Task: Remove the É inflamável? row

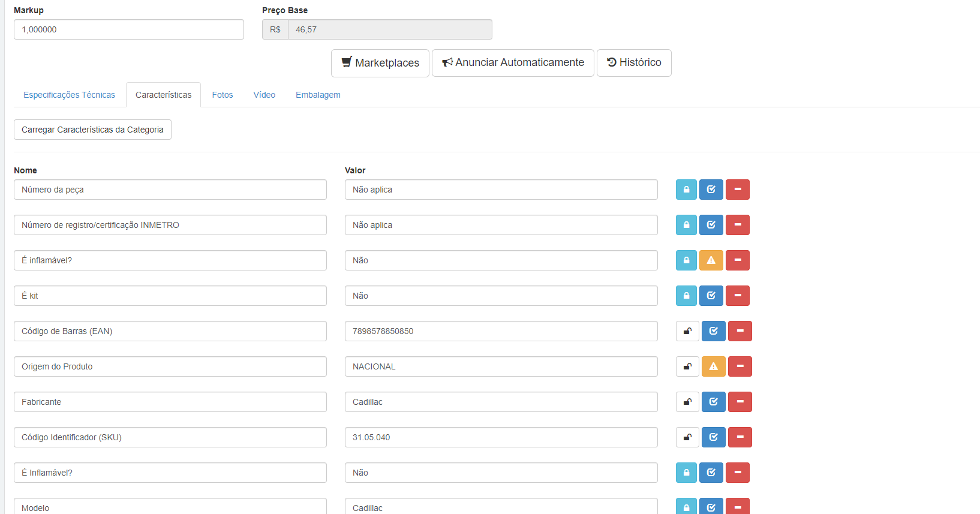Action: point(738,260)
